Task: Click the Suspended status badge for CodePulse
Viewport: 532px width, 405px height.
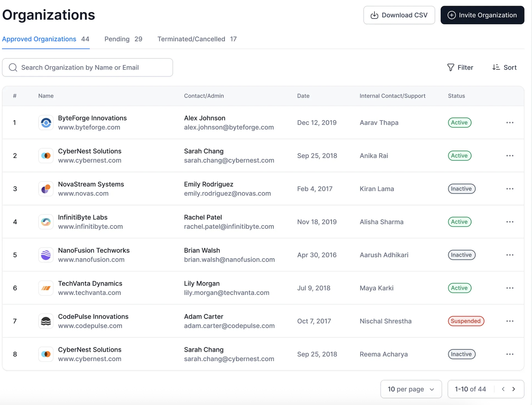Action: tap(465, 321)
